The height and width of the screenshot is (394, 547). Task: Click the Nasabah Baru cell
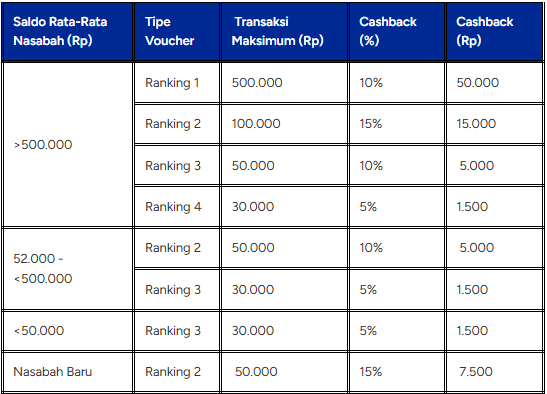tap(67, 372)
